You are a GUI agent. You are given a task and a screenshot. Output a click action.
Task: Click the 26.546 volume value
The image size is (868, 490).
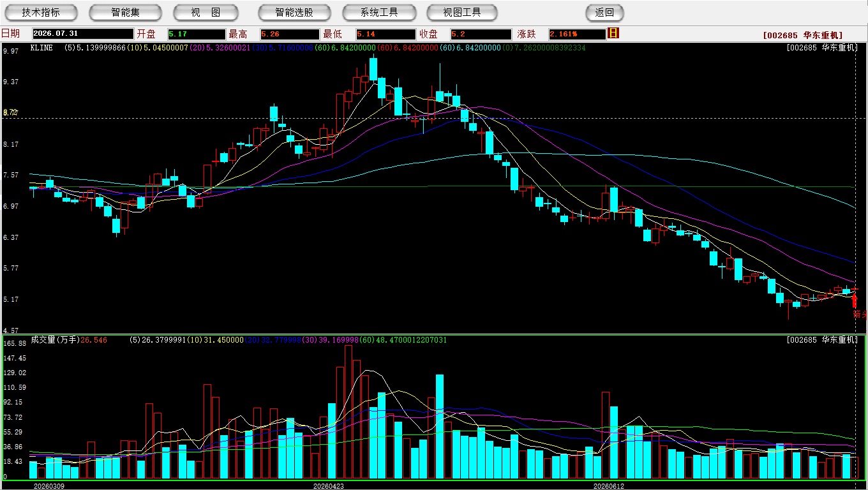click(x=94, y=340)
